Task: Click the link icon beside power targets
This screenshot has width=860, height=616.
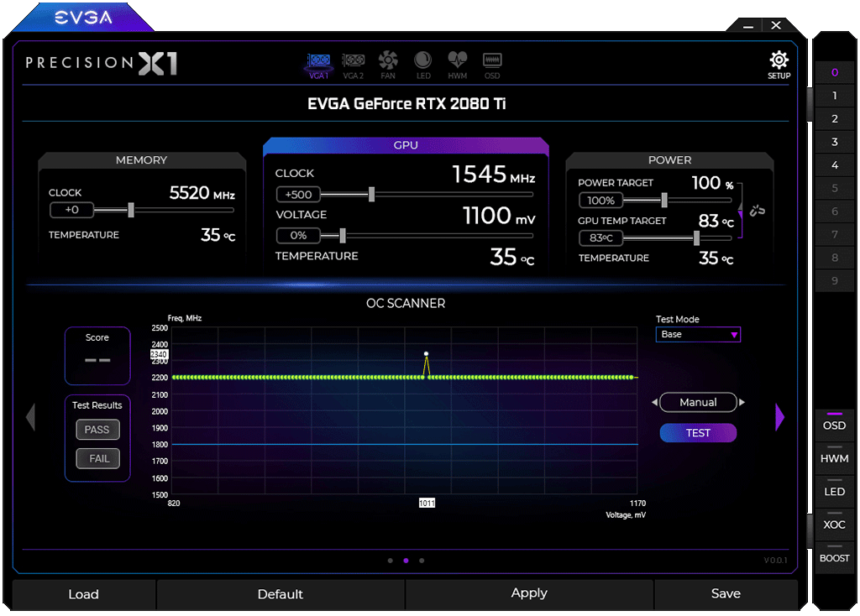Action: click(x=758, y=211)
